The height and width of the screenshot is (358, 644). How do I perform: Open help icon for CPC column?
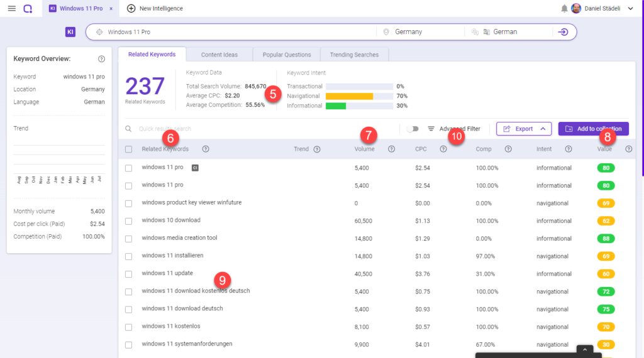click(x=443, y=149)
